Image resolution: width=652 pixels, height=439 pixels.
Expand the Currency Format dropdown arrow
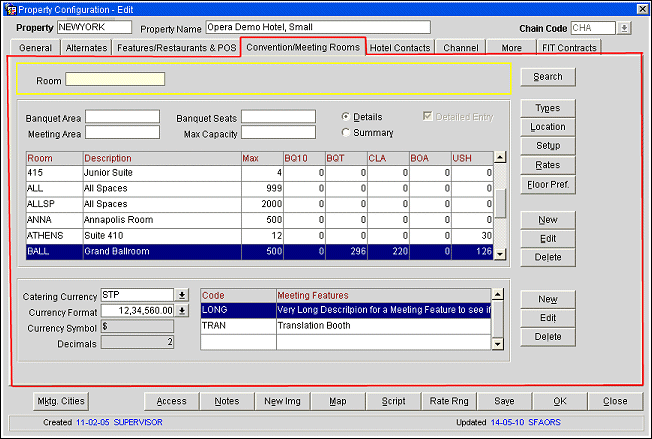click(x=182, y=311)
